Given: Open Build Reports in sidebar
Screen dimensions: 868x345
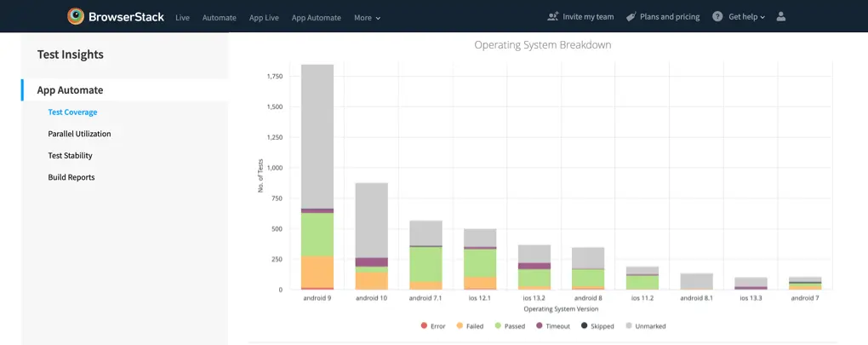Looking at the screenshot, I should coord(71,177).
